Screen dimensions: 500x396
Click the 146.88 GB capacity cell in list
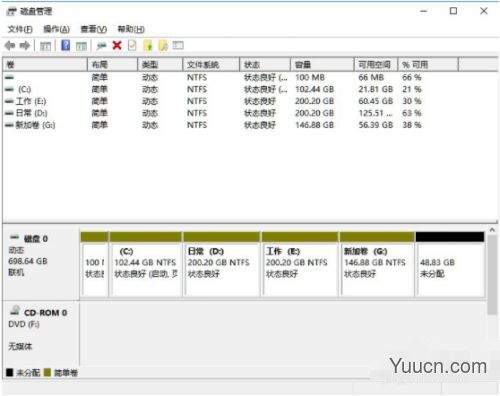coord(314,125)
